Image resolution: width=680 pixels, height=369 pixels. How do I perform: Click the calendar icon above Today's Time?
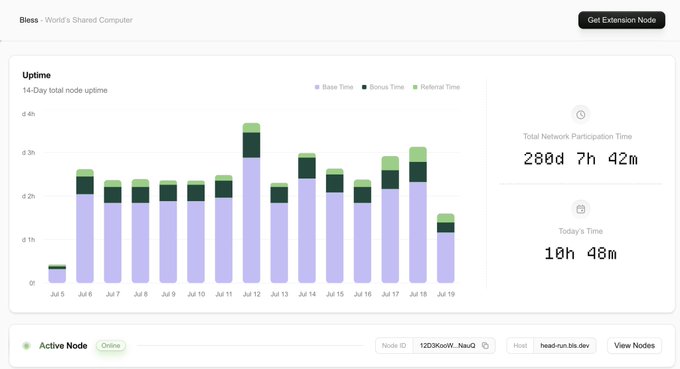[x=581, y=209]
